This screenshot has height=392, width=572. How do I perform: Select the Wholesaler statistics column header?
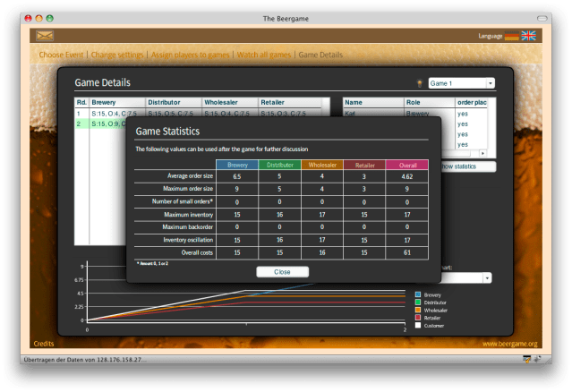click(x=322, y=165)
